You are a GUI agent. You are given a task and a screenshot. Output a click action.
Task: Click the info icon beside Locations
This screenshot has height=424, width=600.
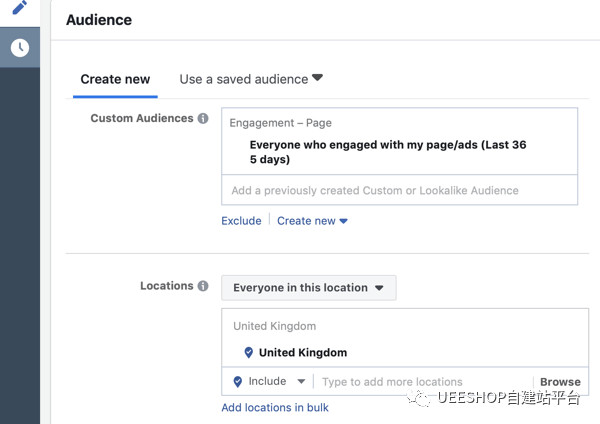pyautogui.click(x=203, y=286)
